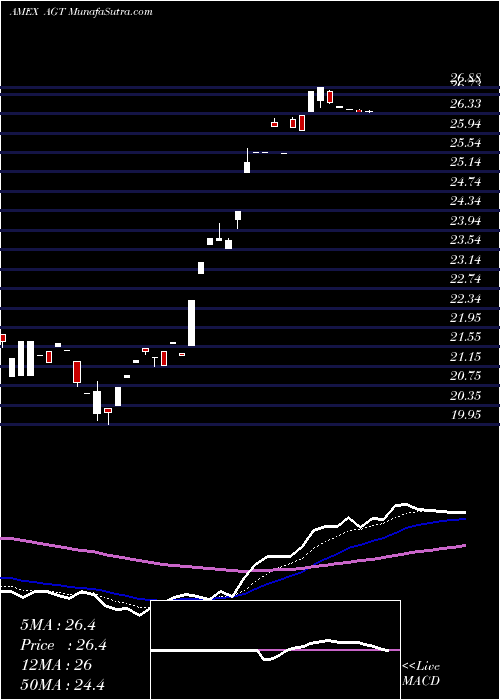Image resolution: width=500 pixels, height=700 pixels.
Task: Click the 23.94 price axis label
Action: tap(466, 221)
